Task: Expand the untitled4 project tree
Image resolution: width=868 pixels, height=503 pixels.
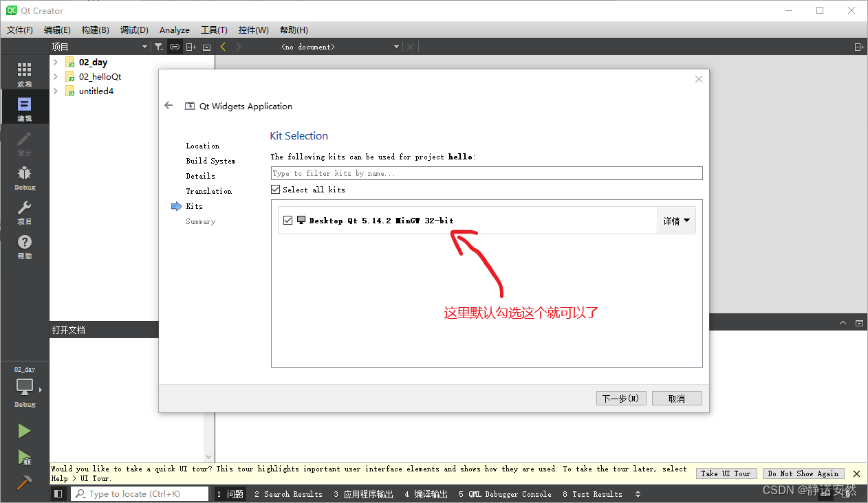Action: point(56,91)
